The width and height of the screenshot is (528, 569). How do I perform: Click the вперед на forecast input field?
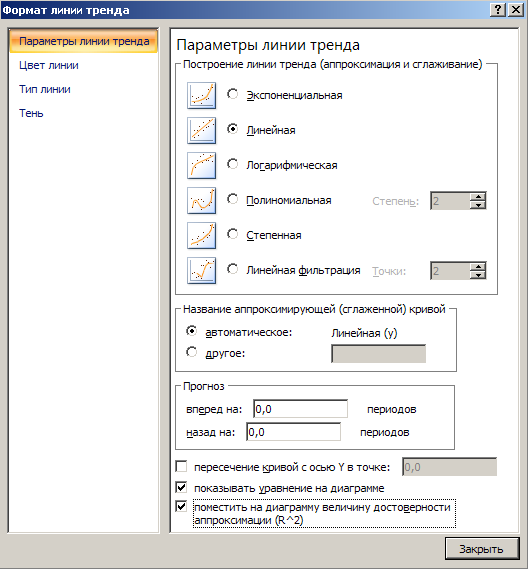300,409
